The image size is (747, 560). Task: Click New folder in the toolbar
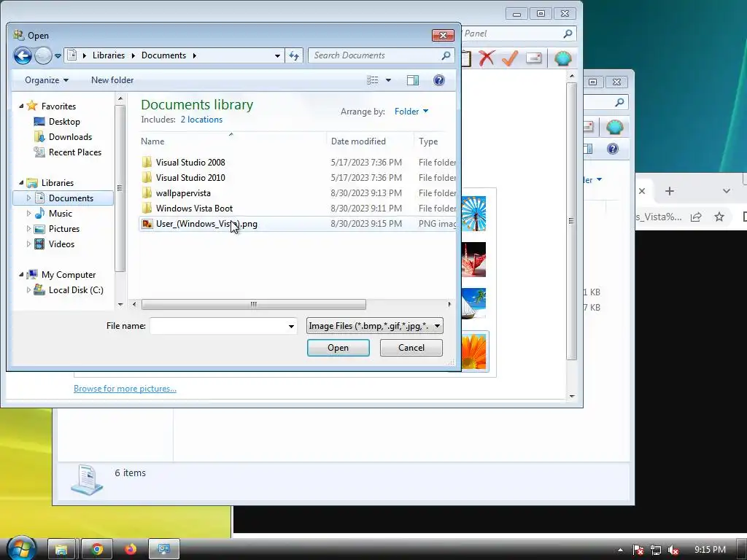(x=112, y=80)
